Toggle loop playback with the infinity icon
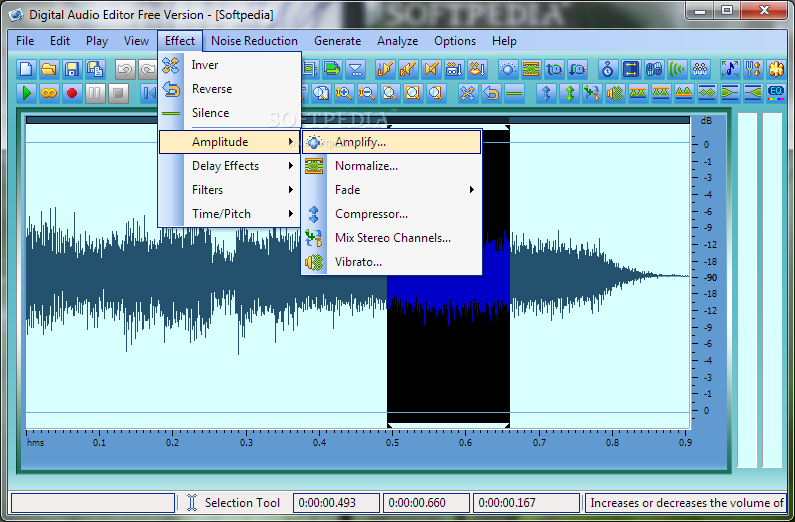795x522 pixels. pyautogui.click(x=49, y=93)
